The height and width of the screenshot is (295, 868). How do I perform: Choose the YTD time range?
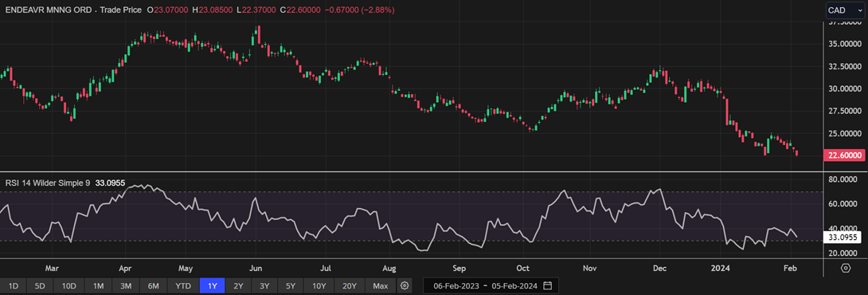(x=183, y=286)
